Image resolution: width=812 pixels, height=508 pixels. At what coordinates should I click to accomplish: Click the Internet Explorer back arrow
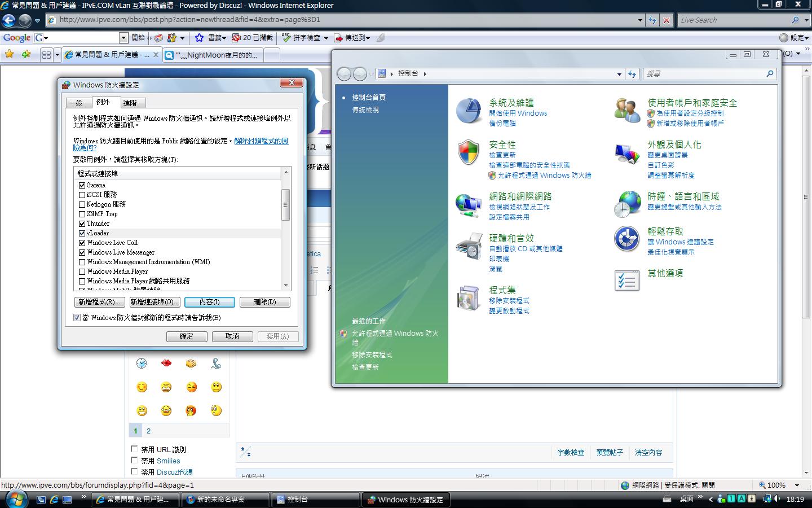click(x=8, y=20)
